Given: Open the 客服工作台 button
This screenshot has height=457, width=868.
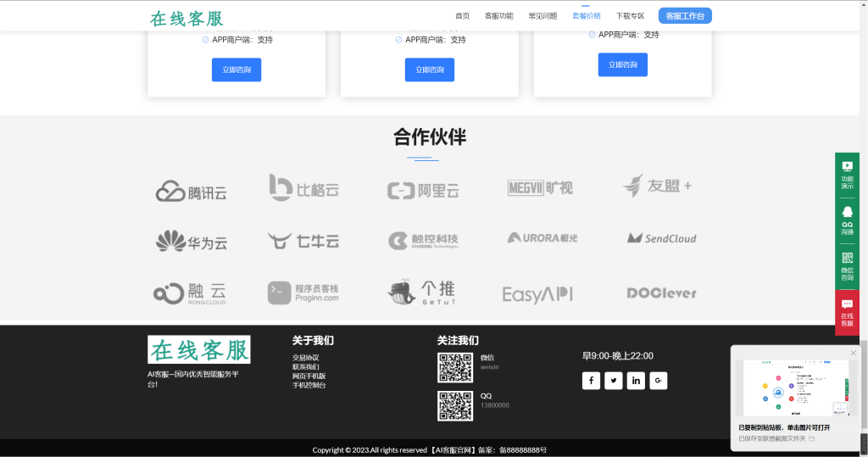Looking at the screenshot, I should pos(685,16).
